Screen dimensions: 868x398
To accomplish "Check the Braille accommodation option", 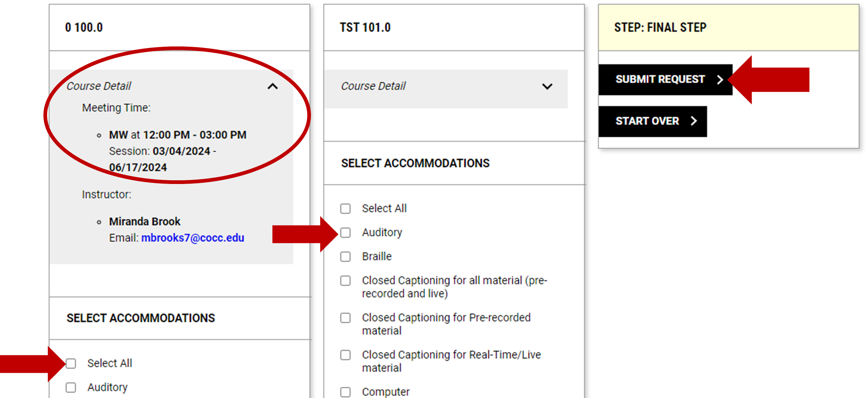I will coord(345,257).
